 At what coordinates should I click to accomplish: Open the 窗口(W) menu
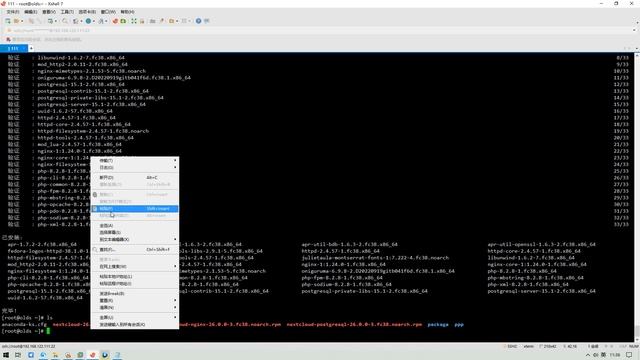point(108,12)
